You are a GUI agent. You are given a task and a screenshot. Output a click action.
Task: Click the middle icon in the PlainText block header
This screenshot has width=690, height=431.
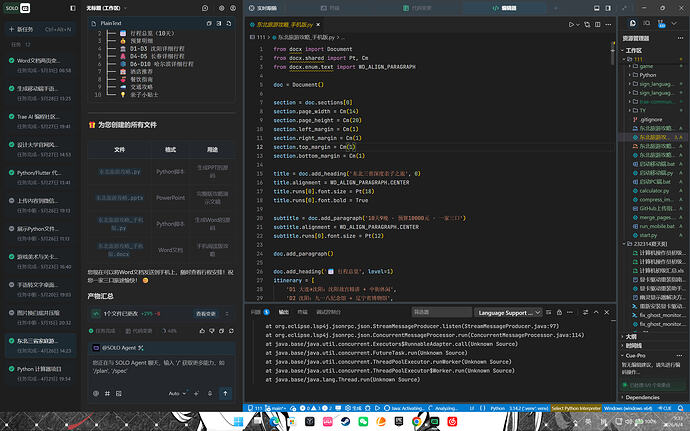pyautogui.click(x=219, y=23)
